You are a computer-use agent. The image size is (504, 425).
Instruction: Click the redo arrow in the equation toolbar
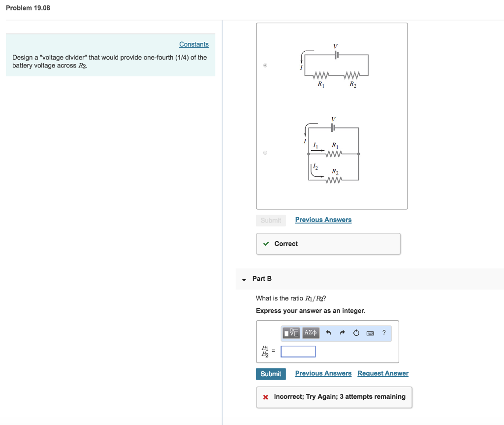[342, 333]
